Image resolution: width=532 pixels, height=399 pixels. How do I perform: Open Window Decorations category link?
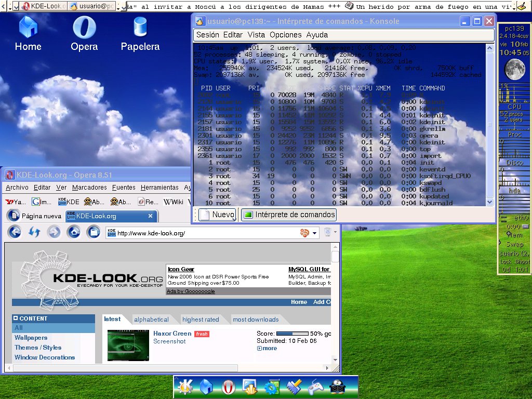45,357
